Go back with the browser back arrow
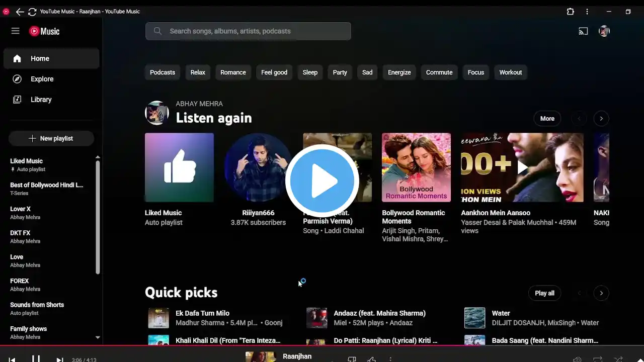 click(x=20, y=12)
